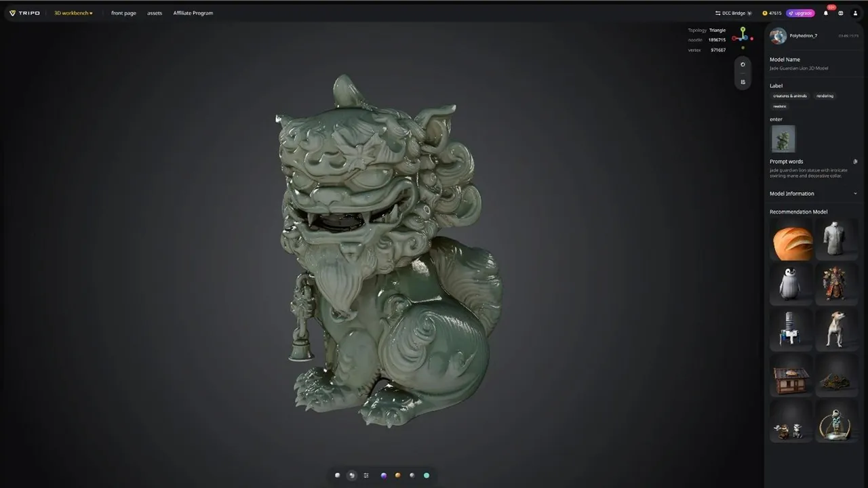Screen dimensions: 868x488
Task: Open the DCC Bridge option
Action: pyautogui.click(x=734, y=13)
